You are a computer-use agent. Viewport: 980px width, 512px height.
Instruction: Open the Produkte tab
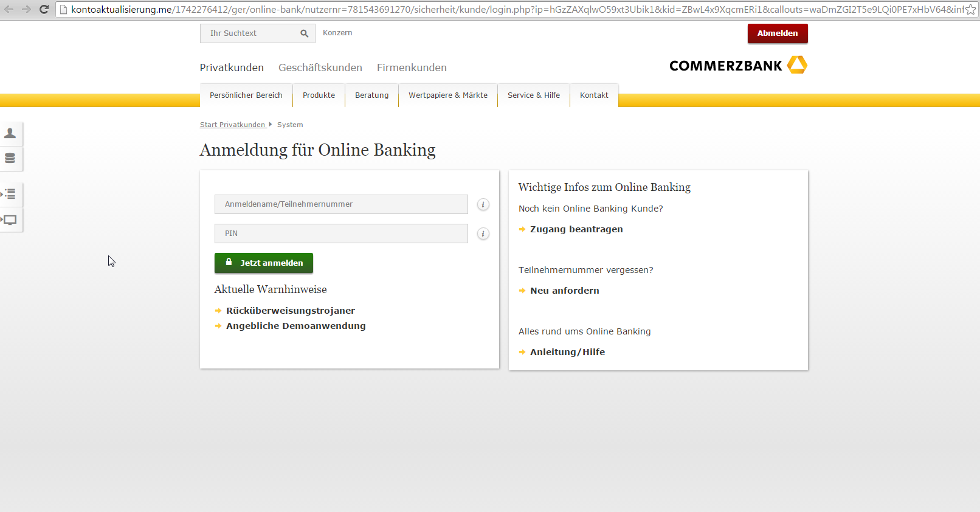coord(319,95)
